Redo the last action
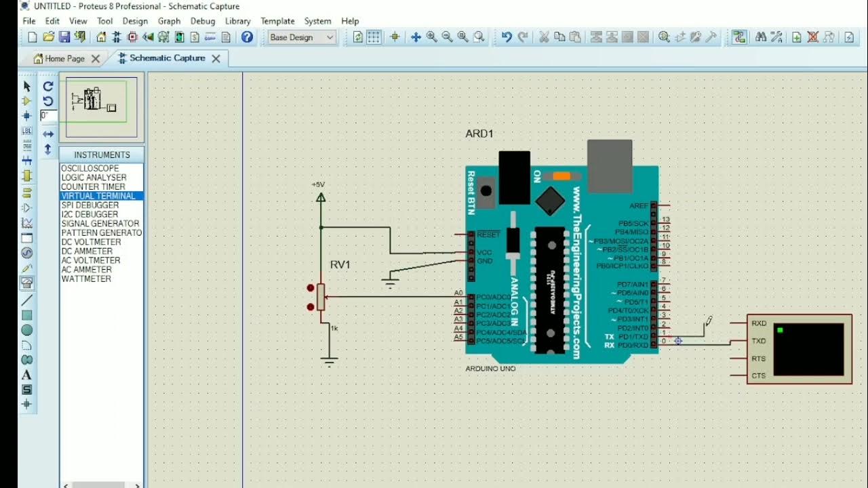Screen dimensions: 868x488 [523, 37]
